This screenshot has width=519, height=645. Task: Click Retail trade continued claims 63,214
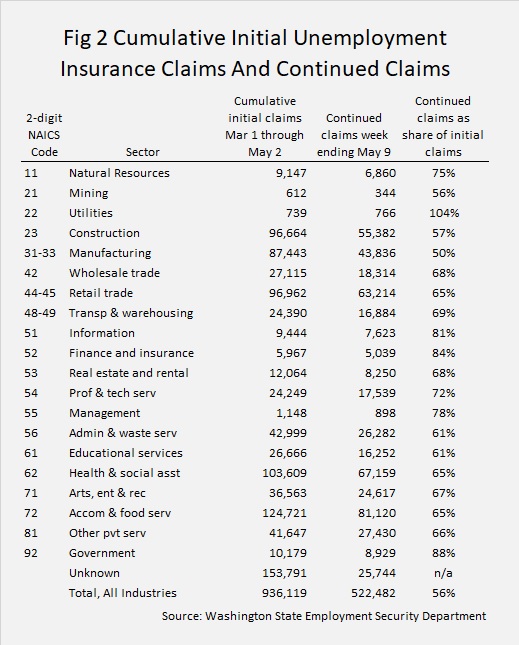tap(377, 293)
